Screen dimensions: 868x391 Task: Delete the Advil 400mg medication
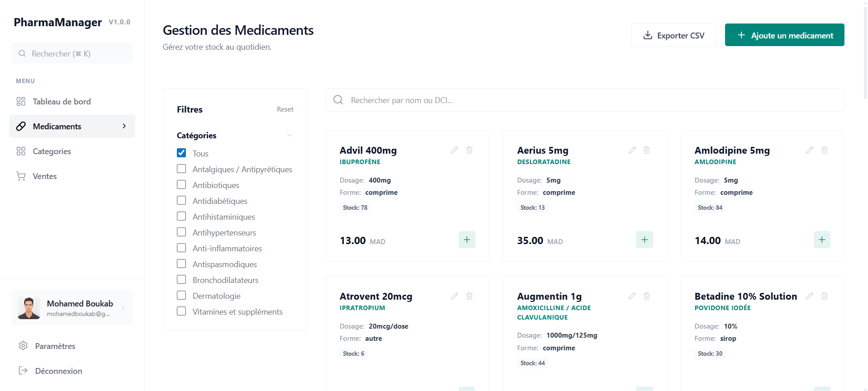(470, 150)
